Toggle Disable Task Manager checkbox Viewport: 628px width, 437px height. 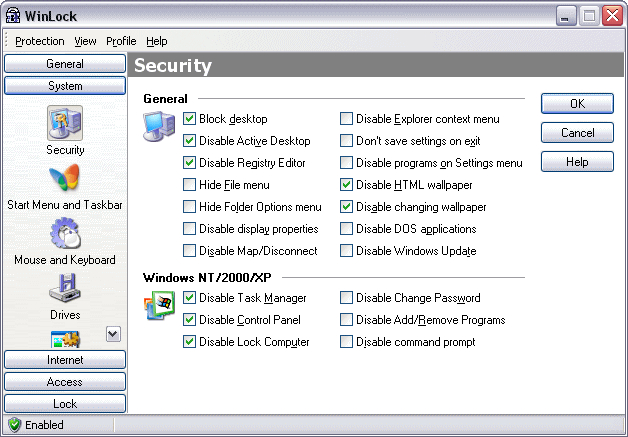190,298
